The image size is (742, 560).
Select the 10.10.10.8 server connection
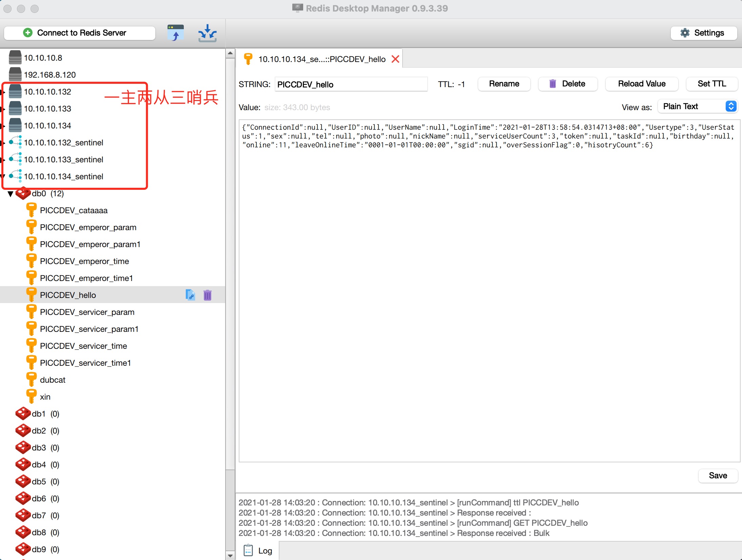click(43, 58)
